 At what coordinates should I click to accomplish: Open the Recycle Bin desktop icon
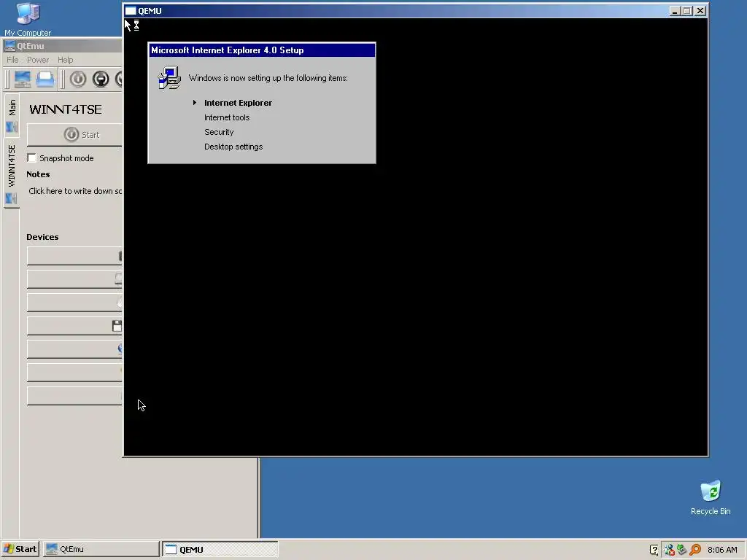click(711, 497)
